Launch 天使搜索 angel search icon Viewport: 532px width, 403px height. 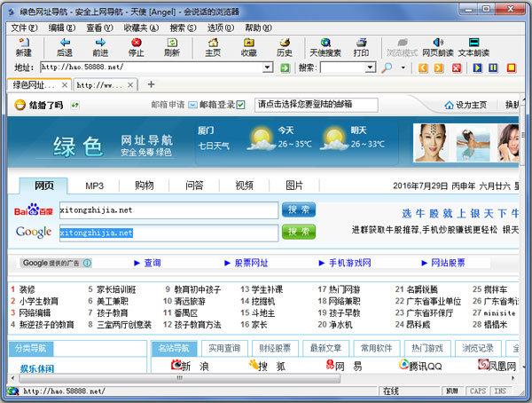pyautogui.click(x=325, y=47)
